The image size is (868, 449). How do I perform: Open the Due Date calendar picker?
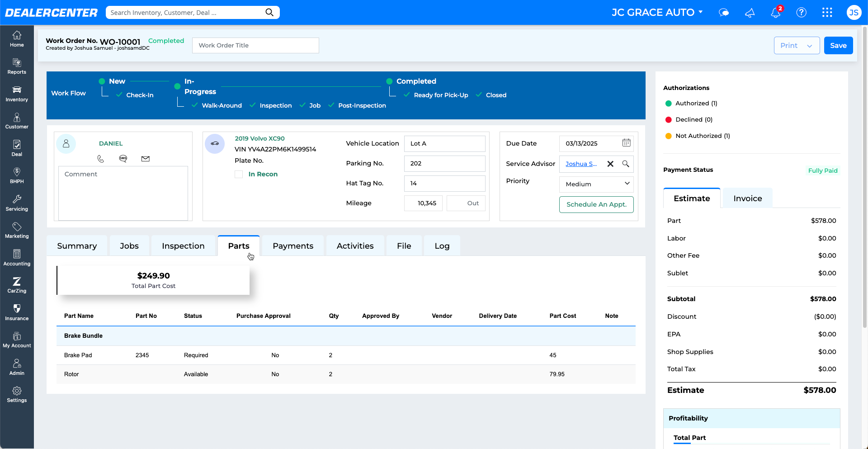[626, 143]
